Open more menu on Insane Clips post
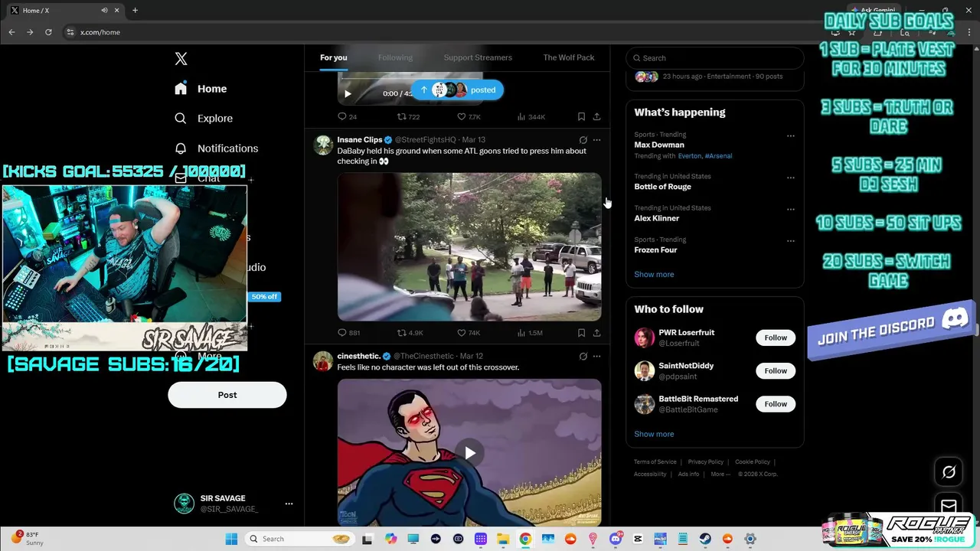 click(597, 140)
